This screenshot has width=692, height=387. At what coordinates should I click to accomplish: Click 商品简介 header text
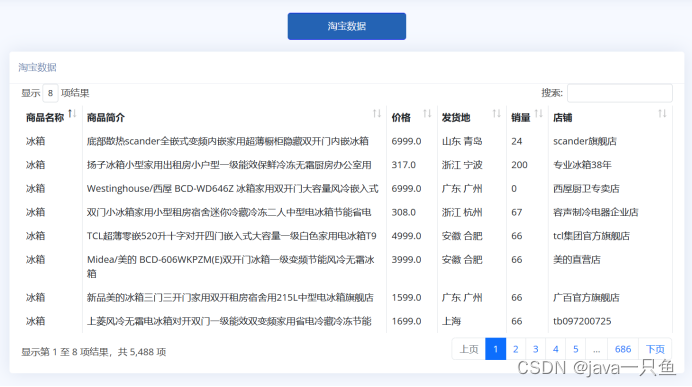point(106,118)
